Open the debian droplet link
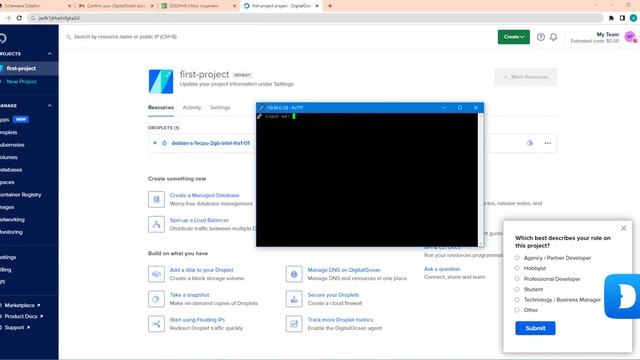The width and height of the screenshot is (640, 360). pyautogui.click(x=211, y=143)
